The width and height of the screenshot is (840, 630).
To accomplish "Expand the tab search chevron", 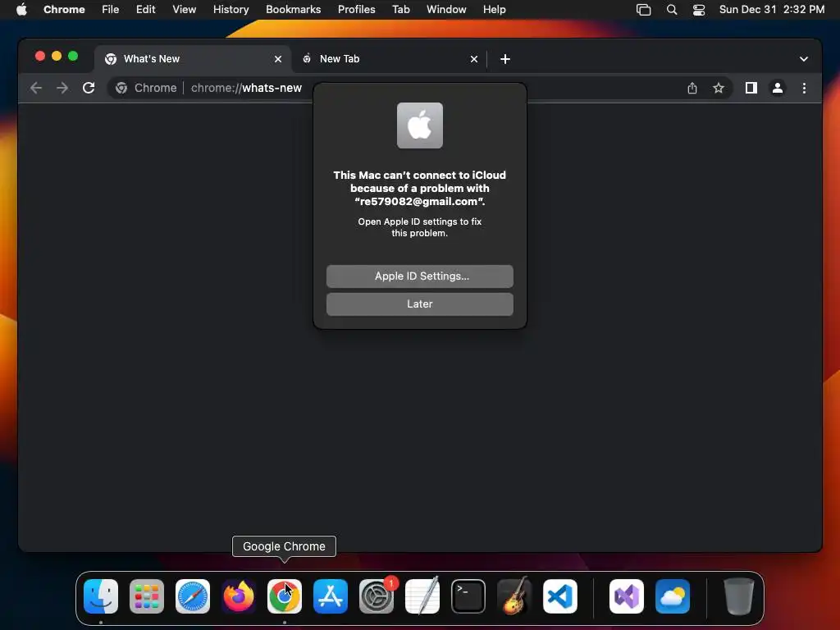I will tap(804, 59).
